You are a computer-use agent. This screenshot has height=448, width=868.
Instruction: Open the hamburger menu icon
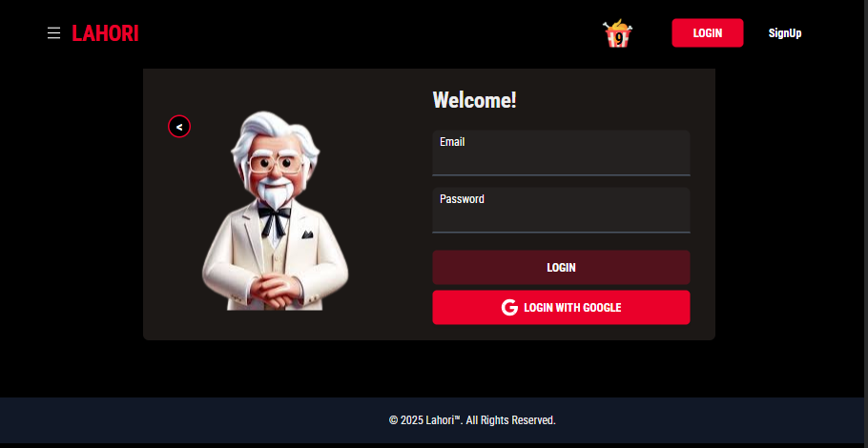click(53, 33)
